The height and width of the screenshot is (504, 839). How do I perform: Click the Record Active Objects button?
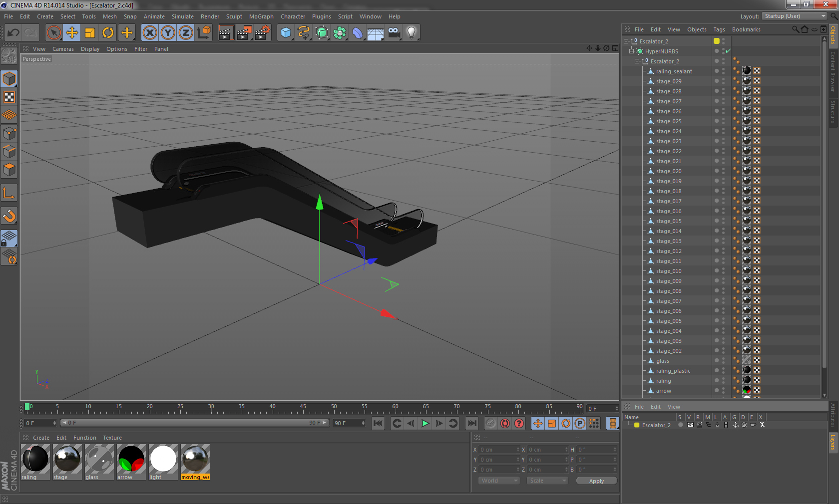pos(491,423)
